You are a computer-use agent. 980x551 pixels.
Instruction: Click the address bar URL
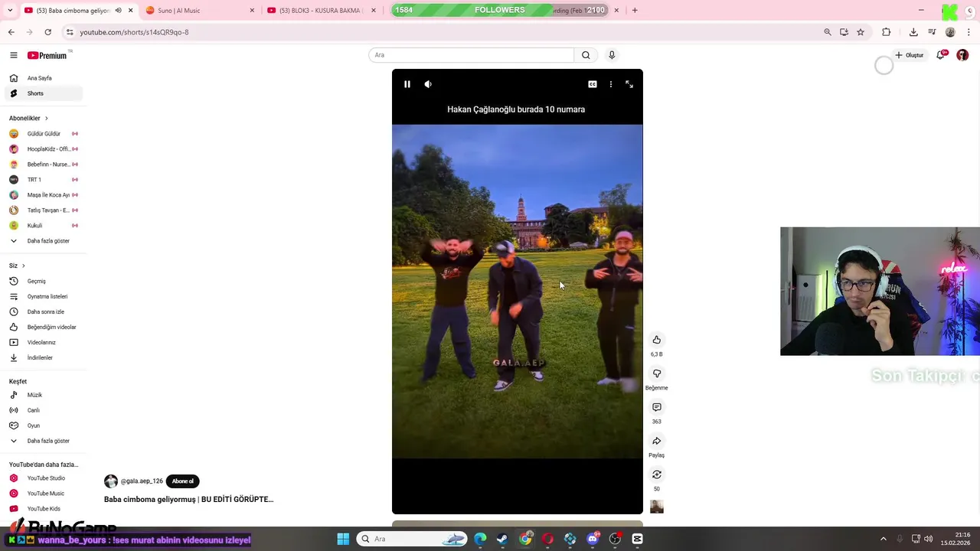[134, 32]
